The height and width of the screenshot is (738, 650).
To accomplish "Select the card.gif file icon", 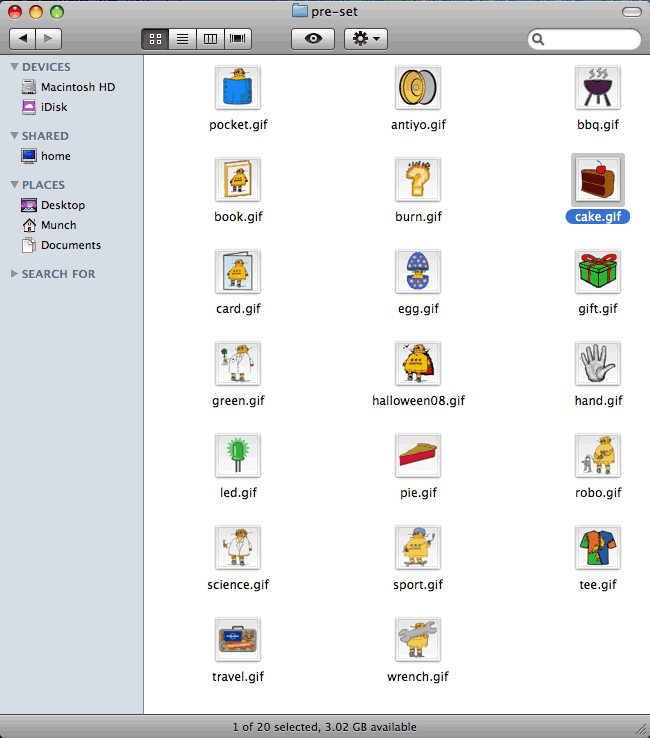I will coord(238,272).
